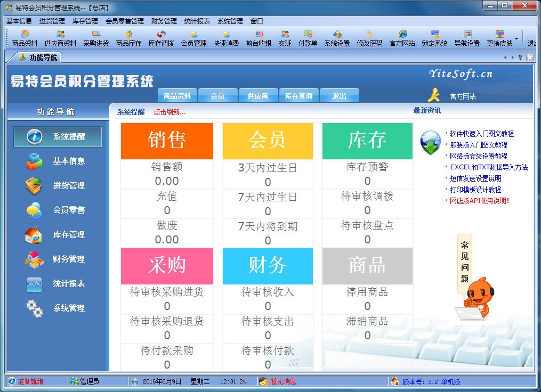
Task: Open the 财务管理 menu
Action: (x=164, y=21)
